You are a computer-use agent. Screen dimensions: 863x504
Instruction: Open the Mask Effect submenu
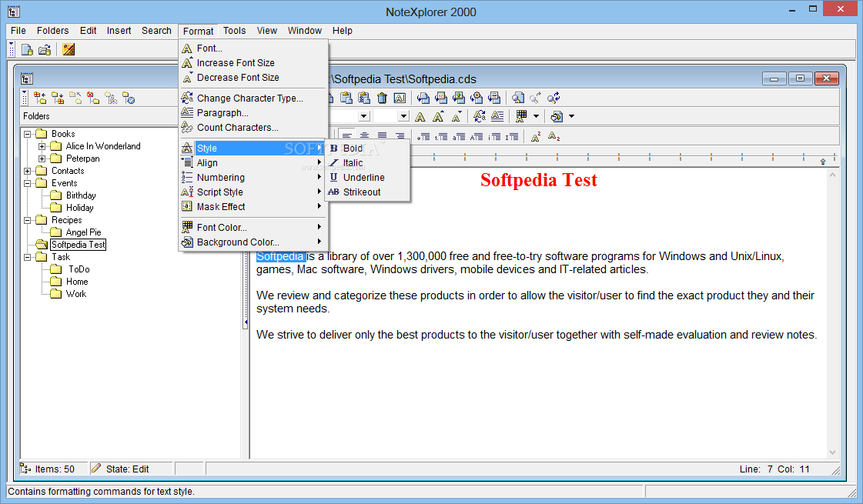253,207
